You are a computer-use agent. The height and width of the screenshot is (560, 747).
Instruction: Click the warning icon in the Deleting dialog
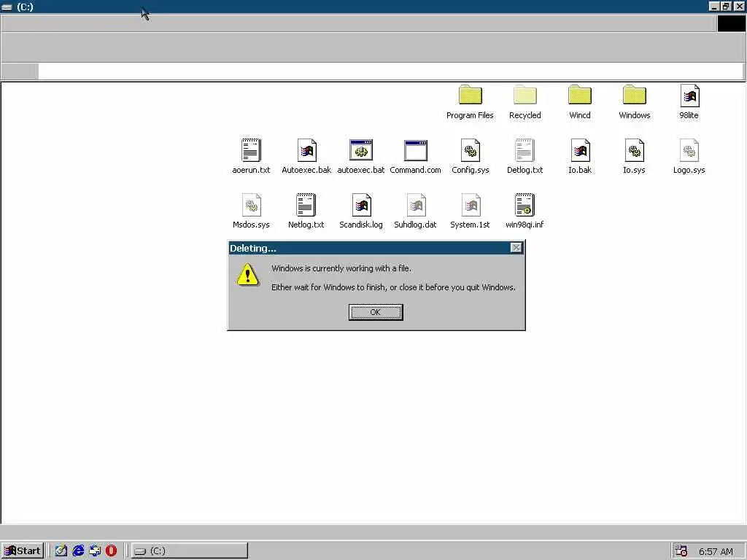(x=247, y=275)
